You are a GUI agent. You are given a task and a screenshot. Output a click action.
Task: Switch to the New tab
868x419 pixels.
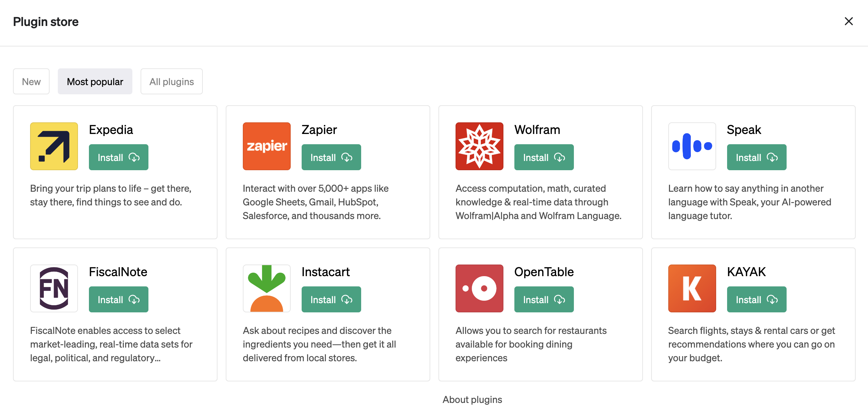[x=31, y=82]
